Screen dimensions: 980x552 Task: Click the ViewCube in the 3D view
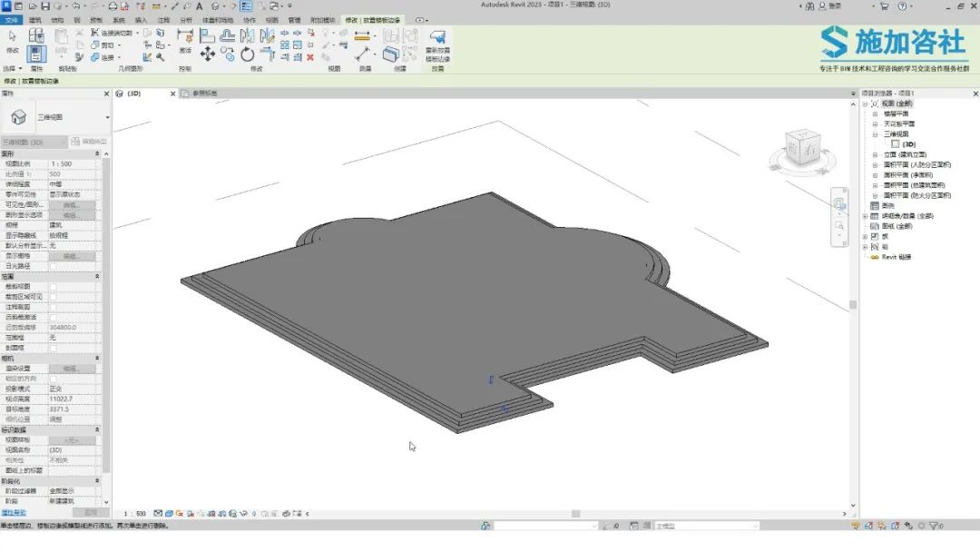pyautogui.click(x=802, y=148)
